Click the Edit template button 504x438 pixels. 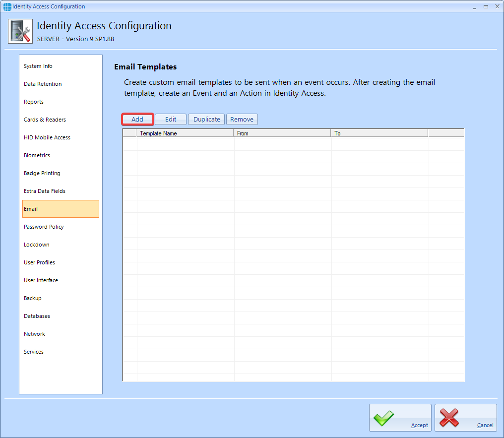coord(171,119)
